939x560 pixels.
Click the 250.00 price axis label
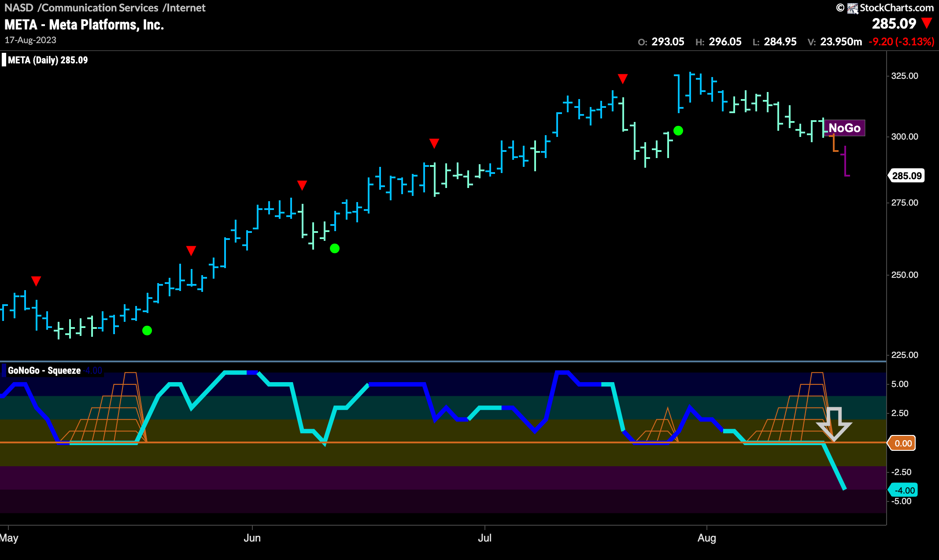(905, 275)
